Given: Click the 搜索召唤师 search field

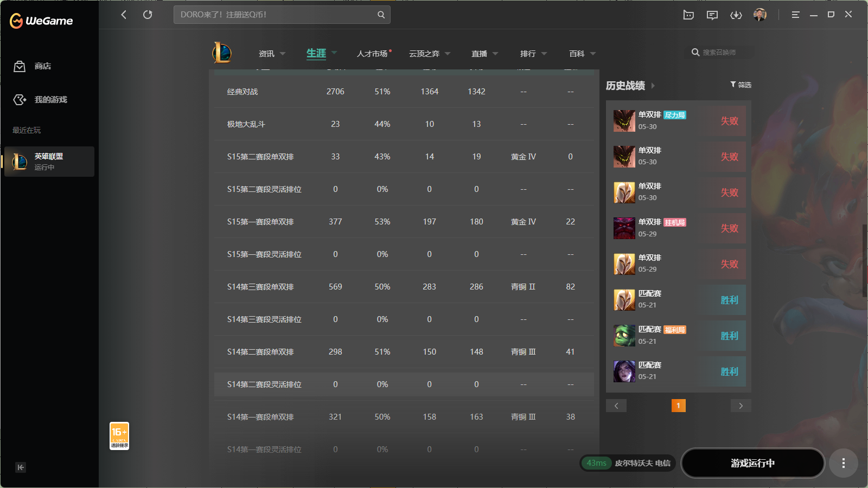Looking at the screenshot, I should click(719, 53).
